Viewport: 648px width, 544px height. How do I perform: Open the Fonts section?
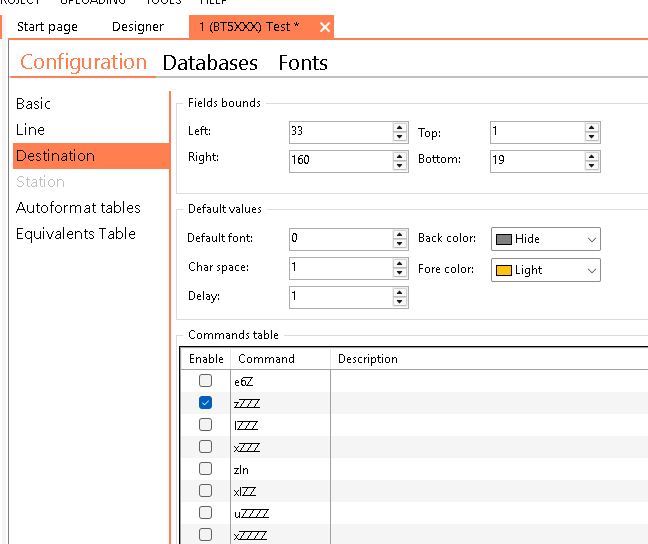[x=303, y=63]
